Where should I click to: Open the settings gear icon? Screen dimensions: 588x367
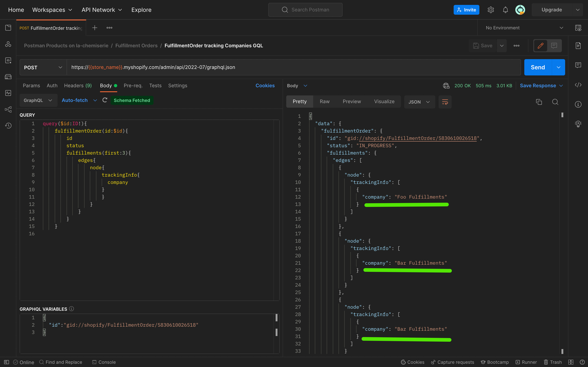point(491,10)
